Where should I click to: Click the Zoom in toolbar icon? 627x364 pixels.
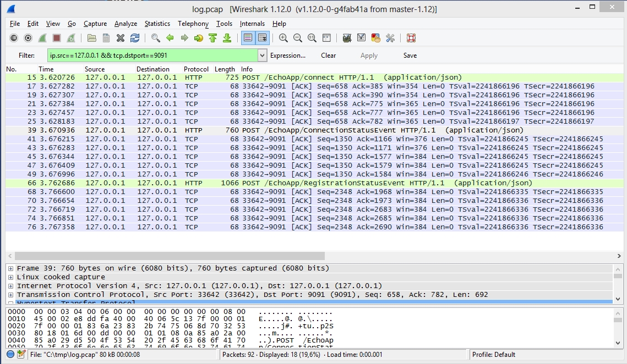click(x=283, y=38)
